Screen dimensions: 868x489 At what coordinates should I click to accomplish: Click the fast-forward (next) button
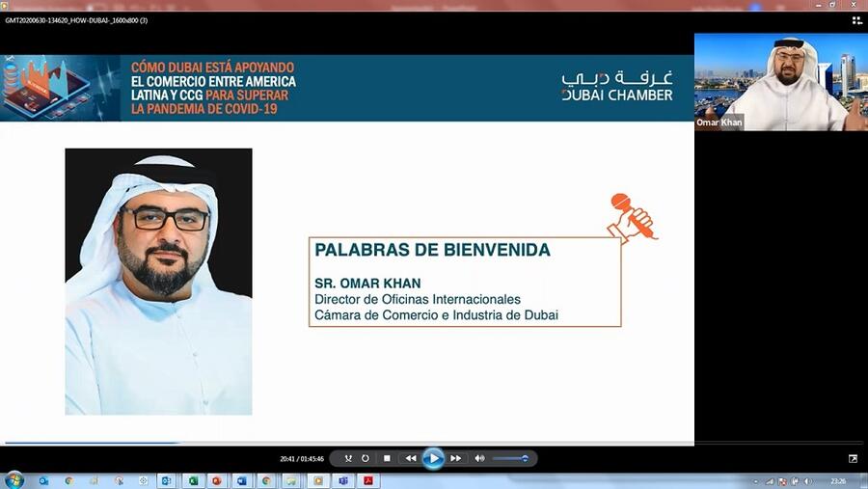pos(455,458)
